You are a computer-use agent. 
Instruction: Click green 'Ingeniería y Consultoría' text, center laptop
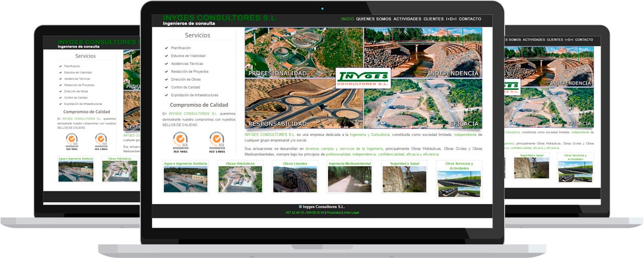pyautogui.click(x=370, y=135)
